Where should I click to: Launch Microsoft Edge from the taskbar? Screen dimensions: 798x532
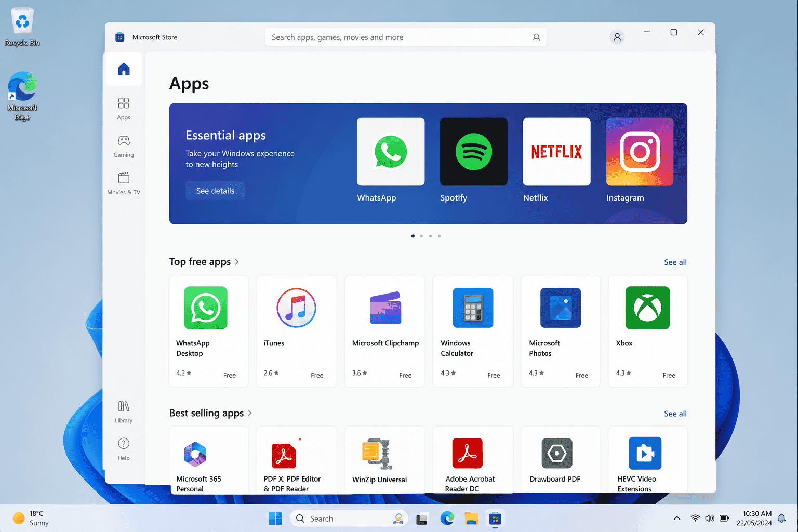tap(447, 518)
